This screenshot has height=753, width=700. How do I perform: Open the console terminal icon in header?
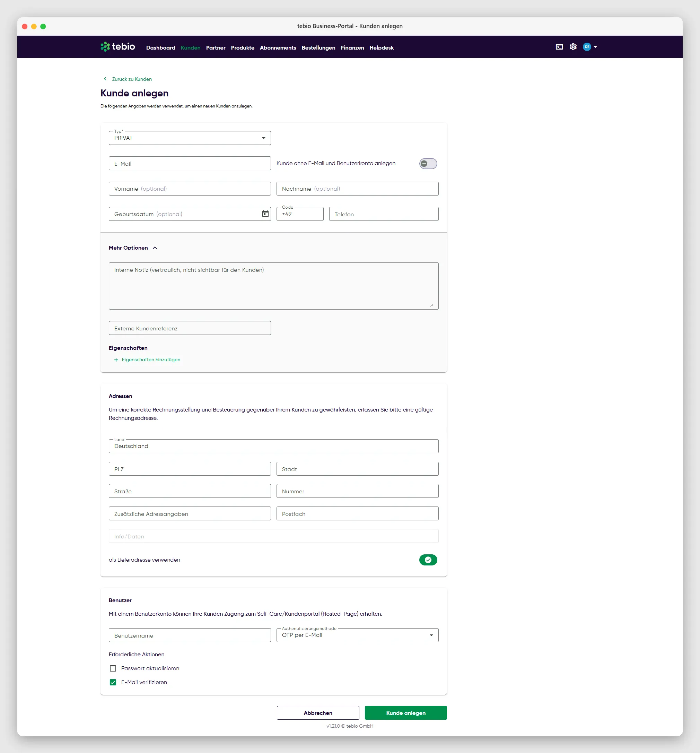(x=559, y=47)
